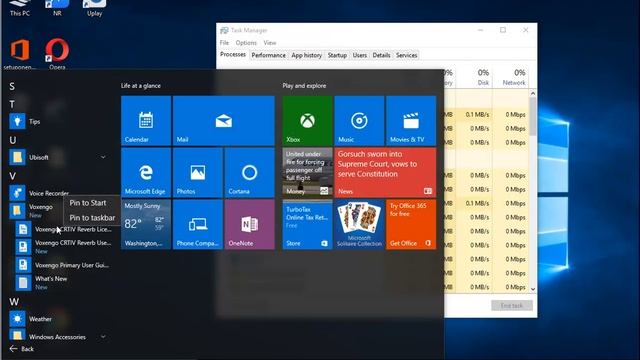Image resolution: width=640 pixels, height=360 pixels.
Task: Open the File menu in Task Manager
Action: pyautogui.click(x=224, y=42)
